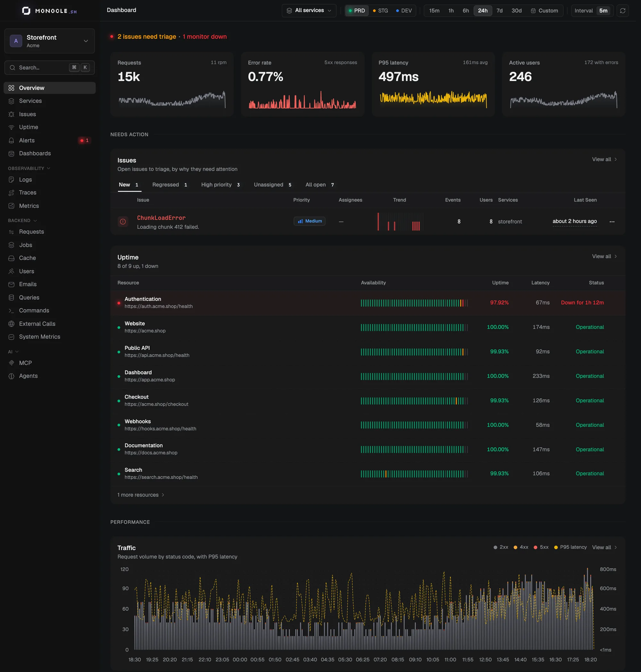Open Logs under Observability
Screen dimensions: 641x672
click(x=50, y=179)
